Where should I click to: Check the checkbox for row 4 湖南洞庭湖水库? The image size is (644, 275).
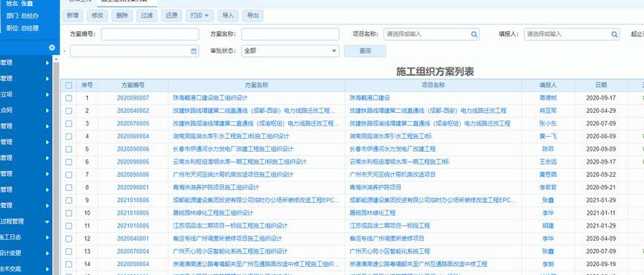click(68, 137)
